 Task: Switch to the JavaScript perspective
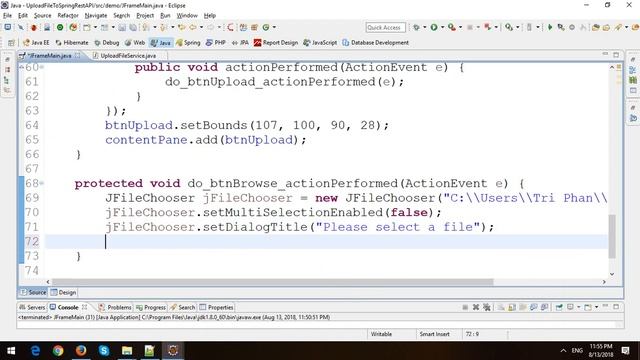coord(320,42)
